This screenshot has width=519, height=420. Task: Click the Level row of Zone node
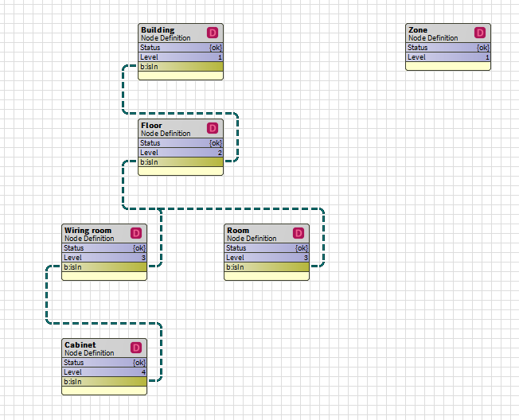(448, 57)
